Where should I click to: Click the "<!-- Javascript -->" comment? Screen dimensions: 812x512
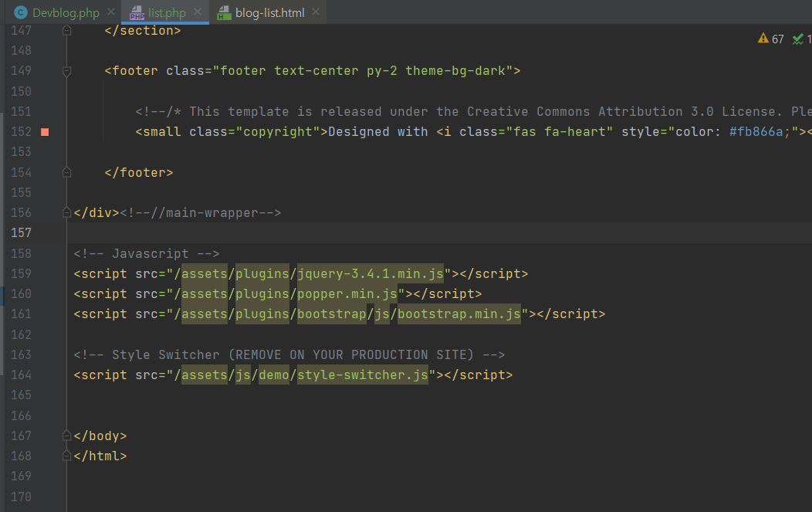147,253
